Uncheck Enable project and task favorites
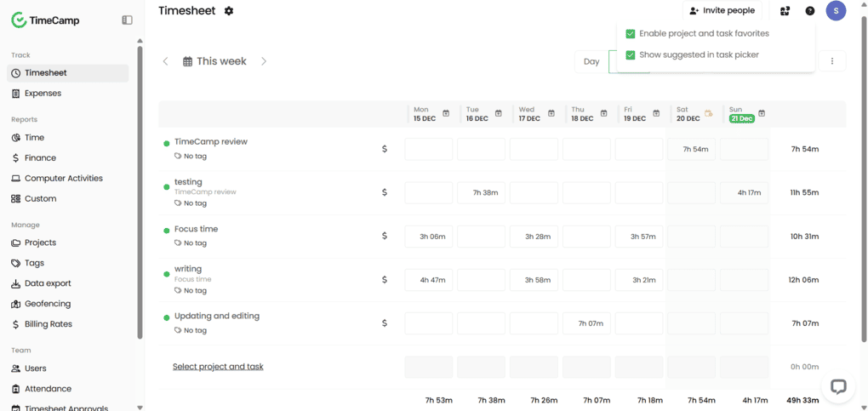Viewport: 868px width, 411px height. click(x=630, y=34)
